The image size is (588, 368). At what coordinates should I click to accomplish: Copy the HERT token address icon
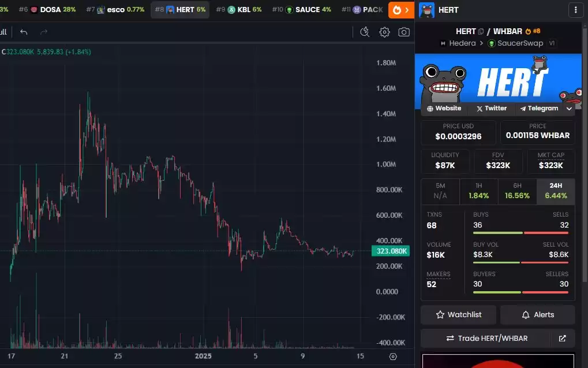point(481,32)
